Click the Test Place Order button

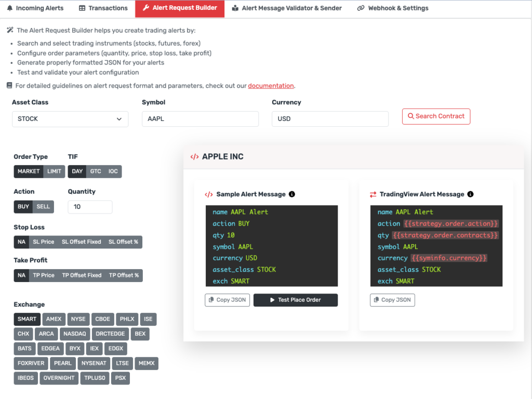click(296, 300)
